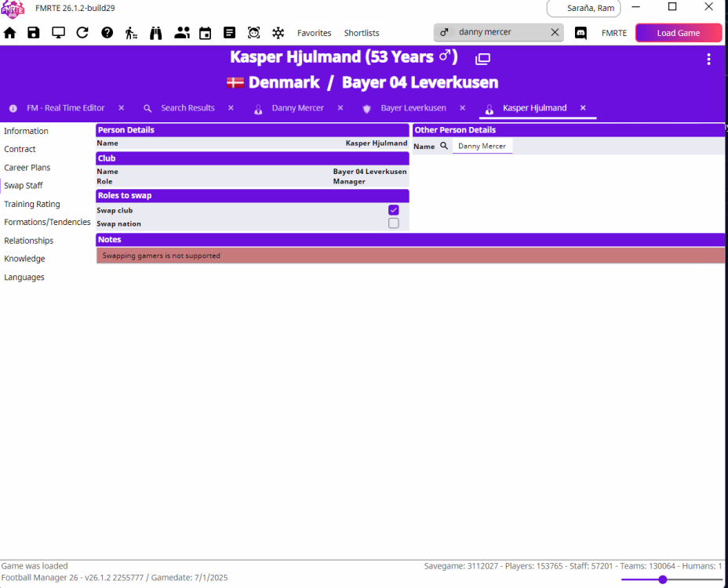
Task: Open the Shortlists link
Action: (x=362, y=33)
